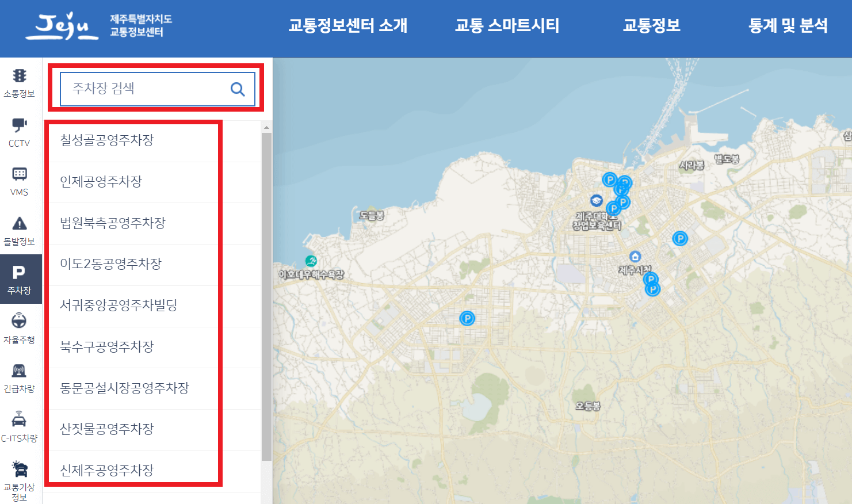The height and width of the screenshot is (504, 852).
Task: Select the 소통정보 sidebar icon
Action: [20, 81]
